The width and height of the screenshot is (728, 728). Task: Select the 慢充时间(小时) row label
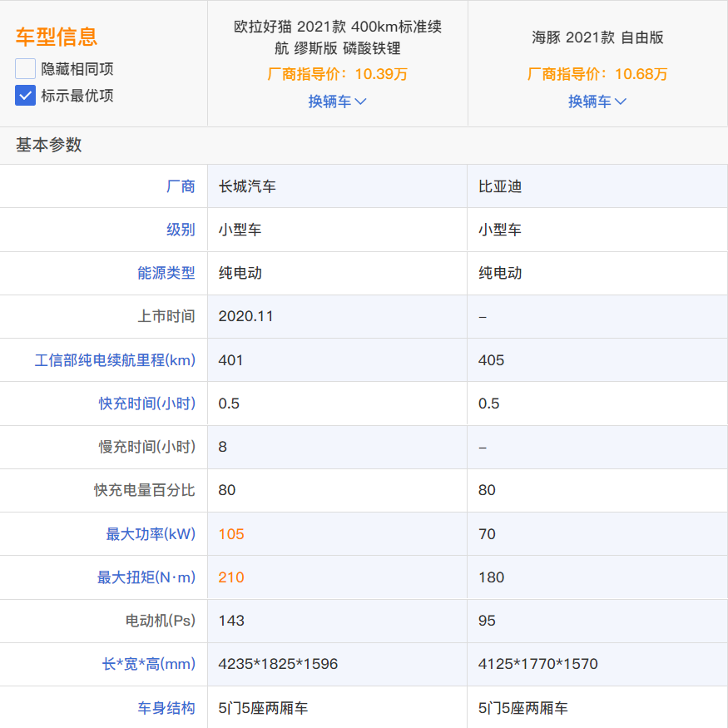[x=146, y=447]
